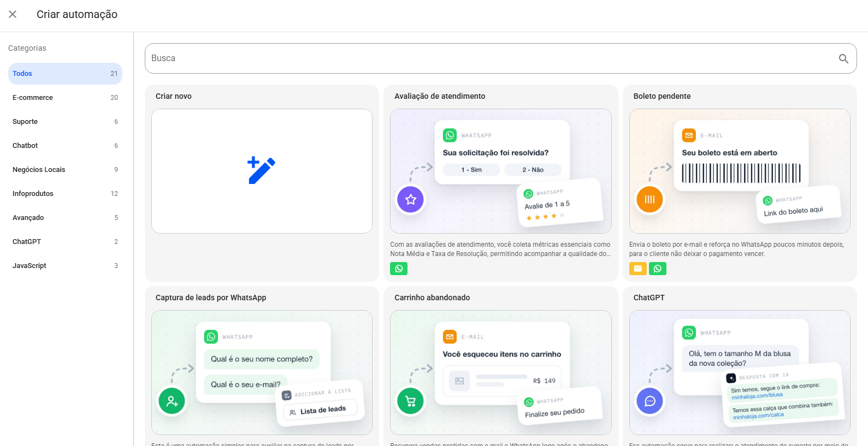Choose the JavaScript category

click(65, 266)
